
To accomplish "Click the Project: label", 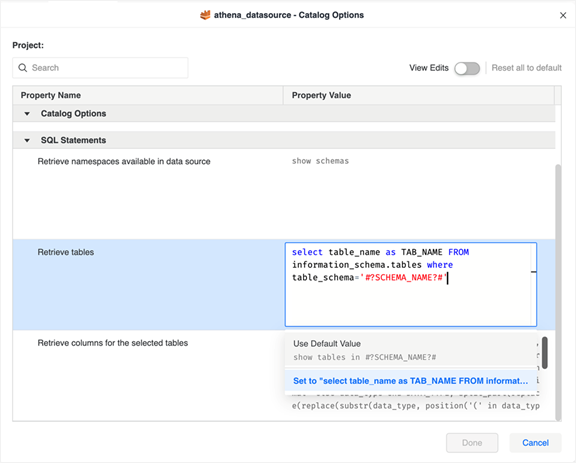I will point(28,45).
